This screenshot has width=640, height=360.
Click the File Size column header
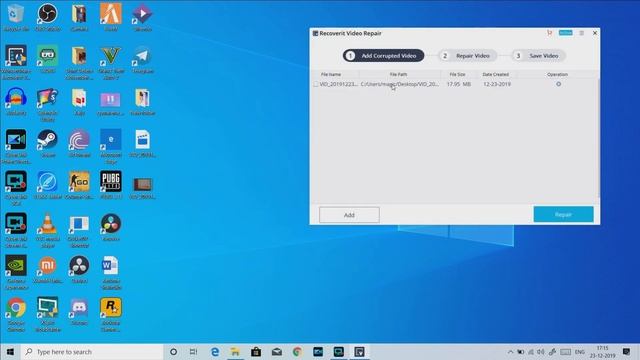[457, 74]
